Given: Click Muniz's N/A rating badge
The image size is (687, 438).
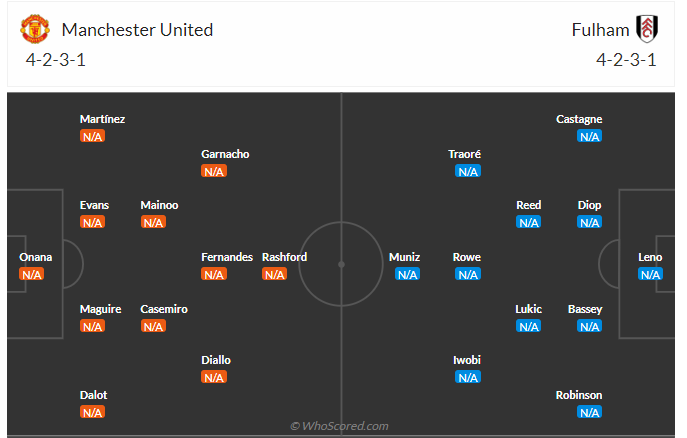Looking at the screenshot, I should coord(407,275).
